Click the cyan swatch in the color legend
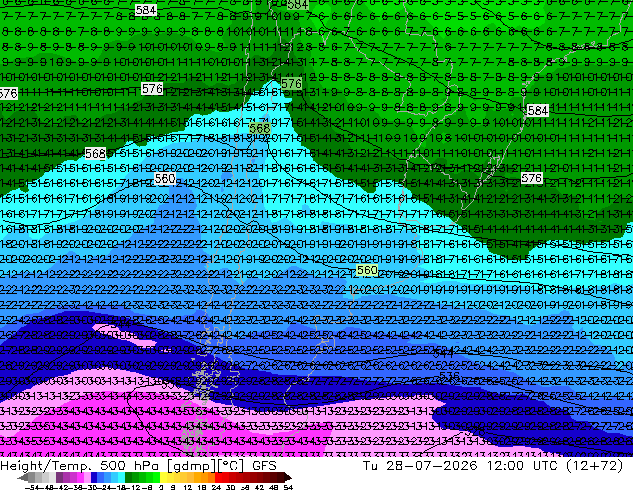The width and height of the screenshot is (634, 490). coord(122,477)
